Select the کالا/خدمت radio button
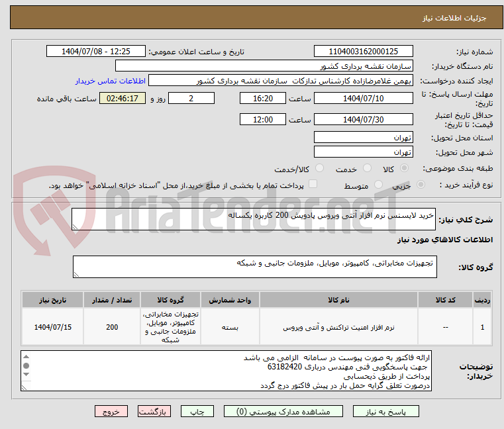This screenshot has width=504, height=429. [x=319, y=168]
